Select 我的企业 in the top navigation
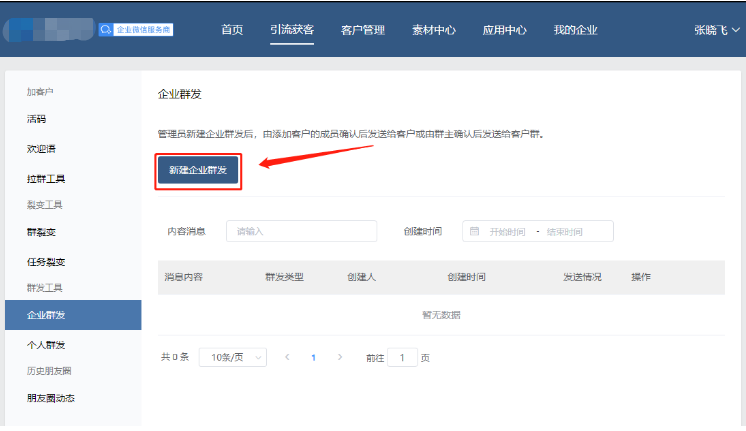 coord(575,30)
